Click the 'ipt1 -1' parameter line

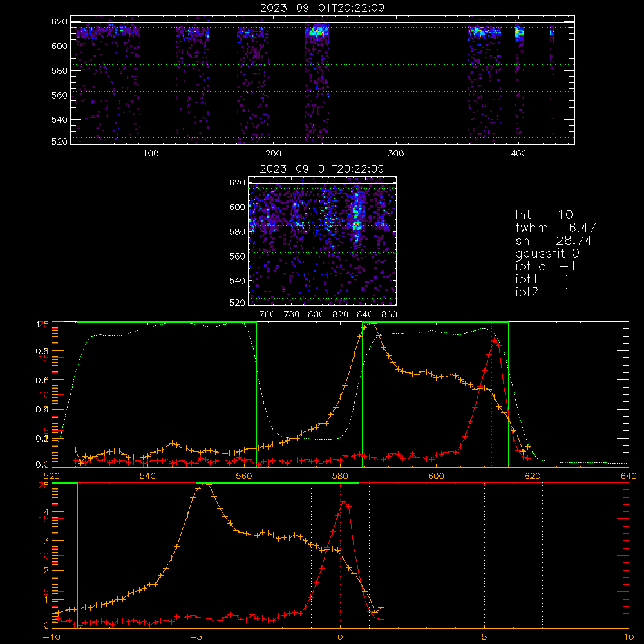542,279
